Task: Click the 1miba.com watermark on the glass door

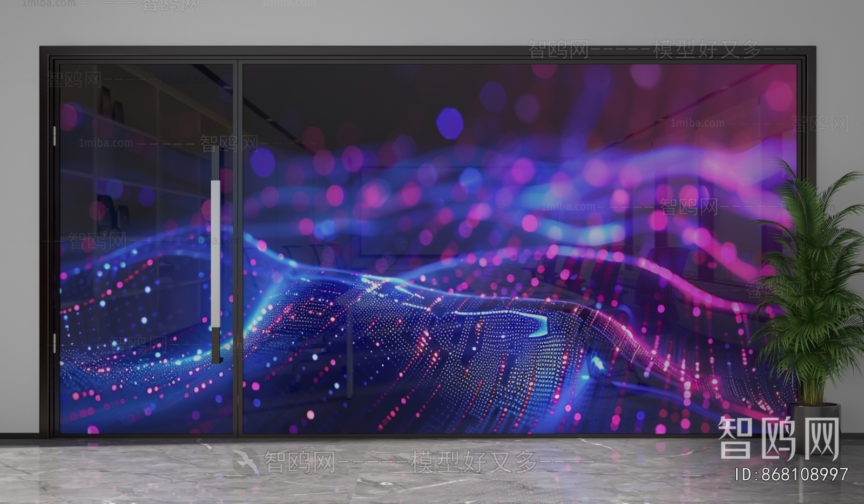Action: [x=106, y=143]
